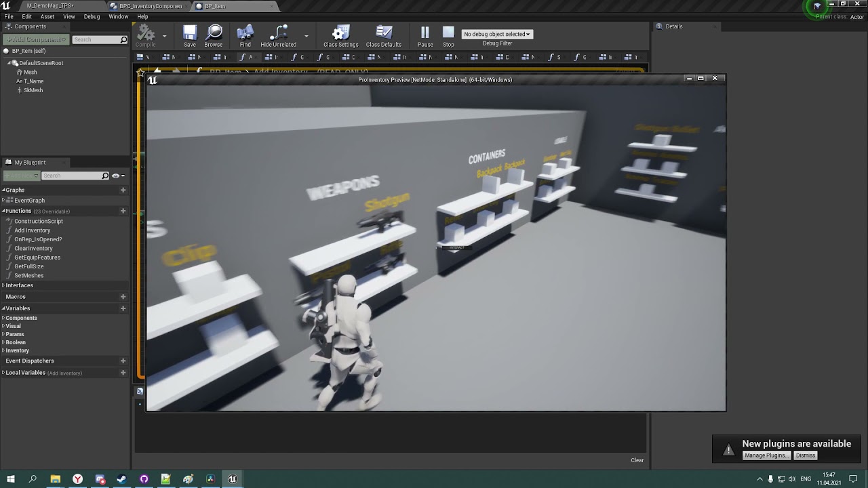Add a new graph with plus icon

[x=123, y=190]
